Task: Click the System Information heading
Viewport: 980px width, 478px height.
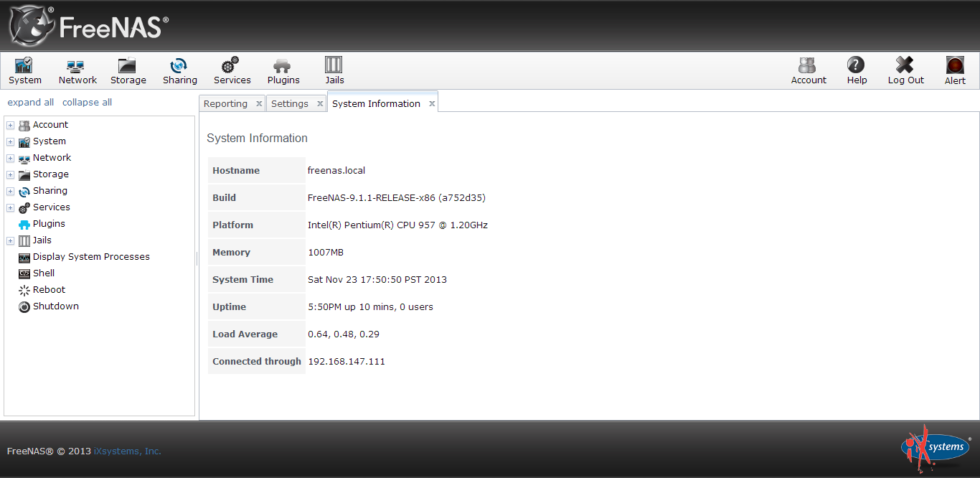Action: (x=257, y=138)
